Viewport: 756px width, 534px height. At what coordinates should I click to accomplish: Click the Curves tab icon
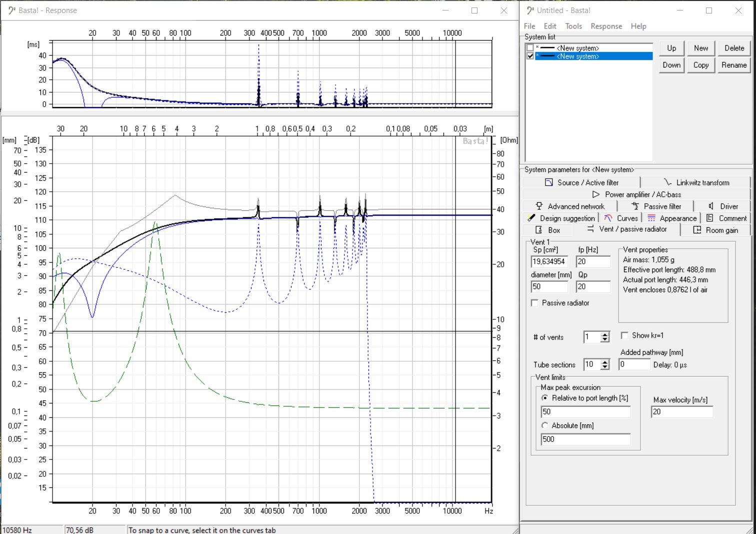[x=608, y=218]
